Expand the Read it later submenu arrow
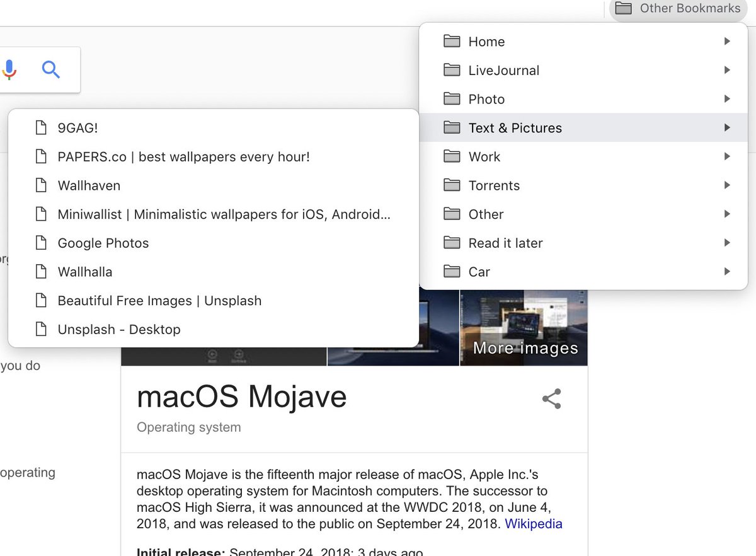This screenshot has width=756, height=556. (727, 243)
